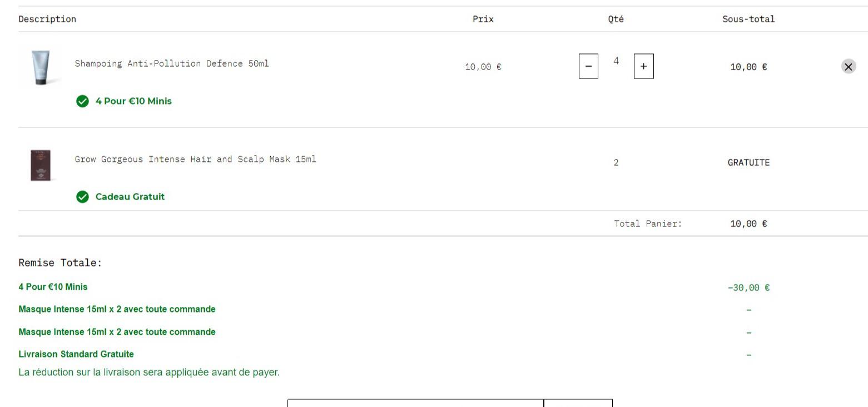Select first Masque Intense 15ml x 2 discount
The image size is (868, 407).
pyautogui.click(x=117, y=309)
